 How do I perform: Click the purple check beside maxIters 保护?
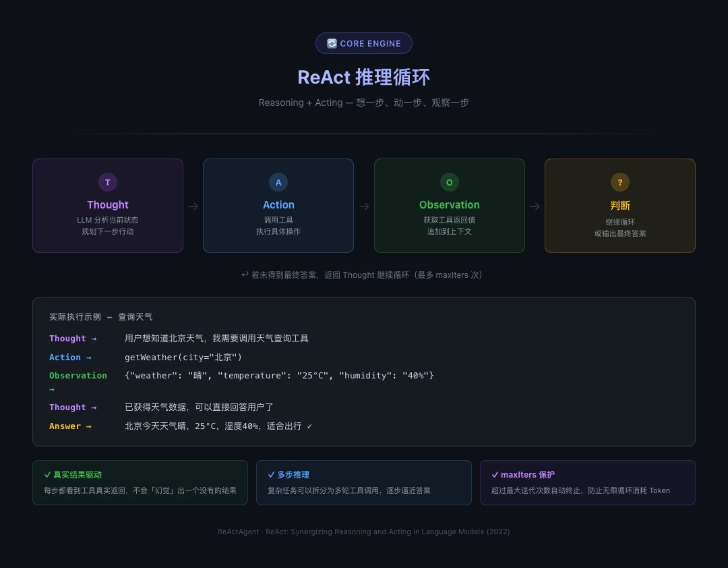[495, 475]
